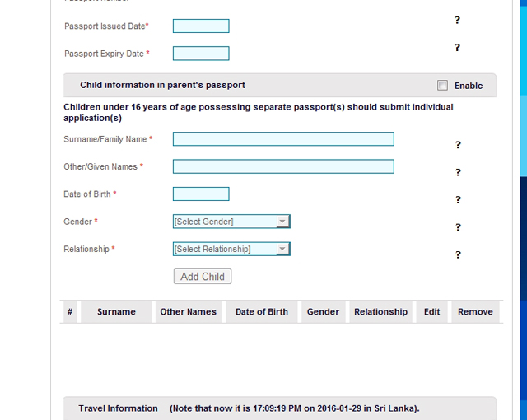The height and width of the screenshot is (420, 527).
Task: Click the Passport Expiry Date field
Action: (201, 54)
